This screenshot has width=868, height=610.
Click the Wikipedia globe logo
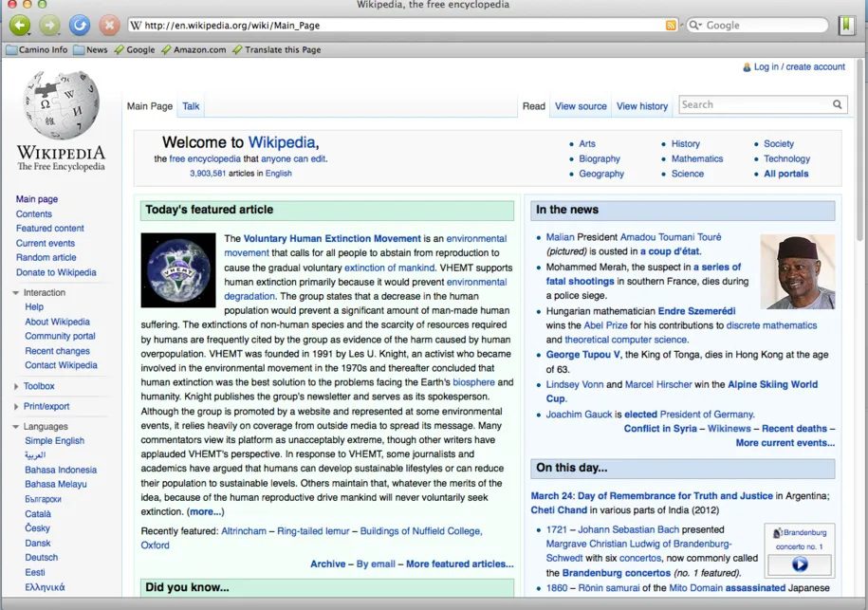[61, 105]
